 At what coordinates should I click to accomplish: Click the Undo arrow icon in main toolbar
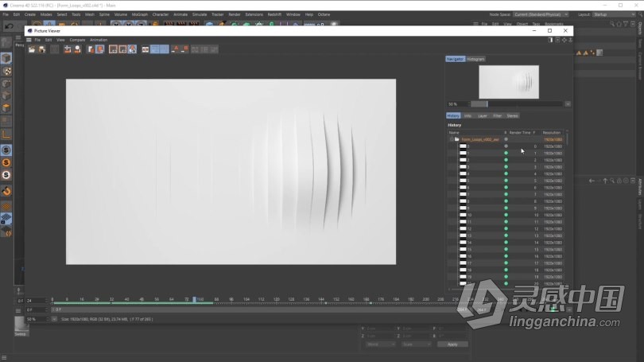tap(9, 26)
